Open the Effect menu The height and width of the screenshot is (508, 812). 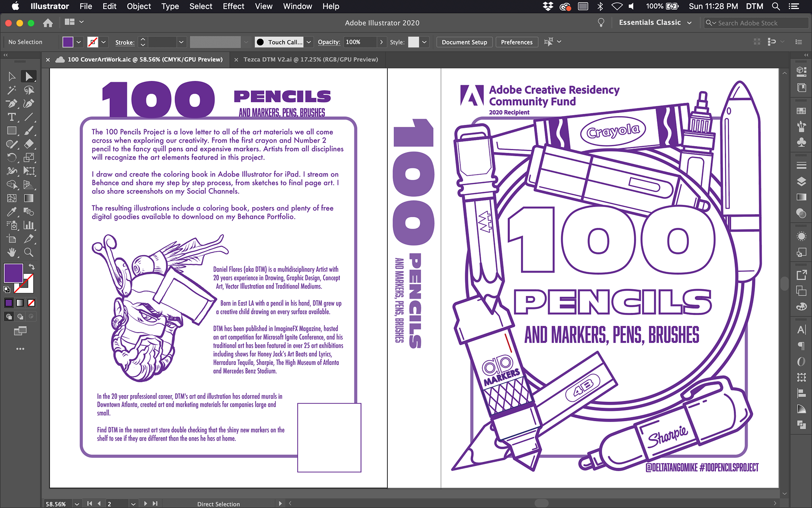[233, 6]
